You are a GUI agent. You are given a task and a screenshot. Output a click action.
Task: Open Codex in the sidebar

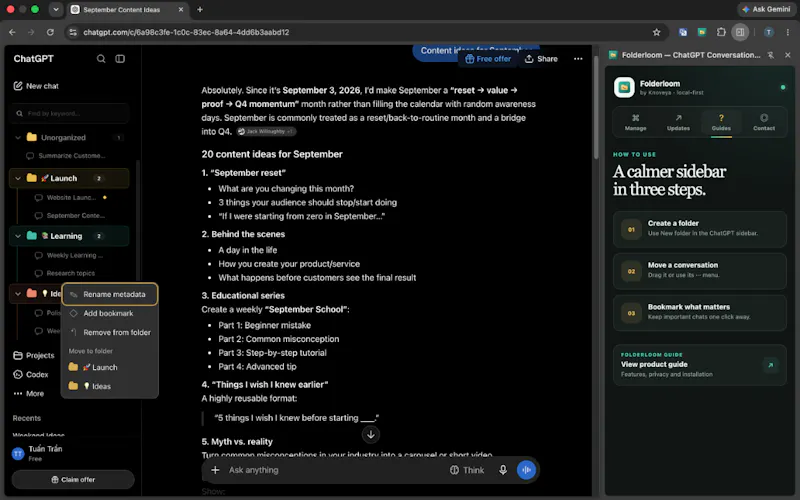31,374
